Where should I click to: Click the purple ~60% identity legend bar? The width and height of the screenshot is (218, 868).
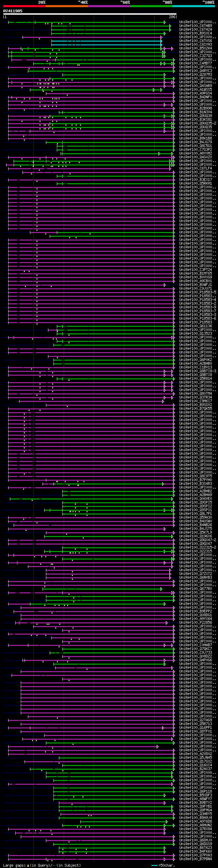point(109,6)
